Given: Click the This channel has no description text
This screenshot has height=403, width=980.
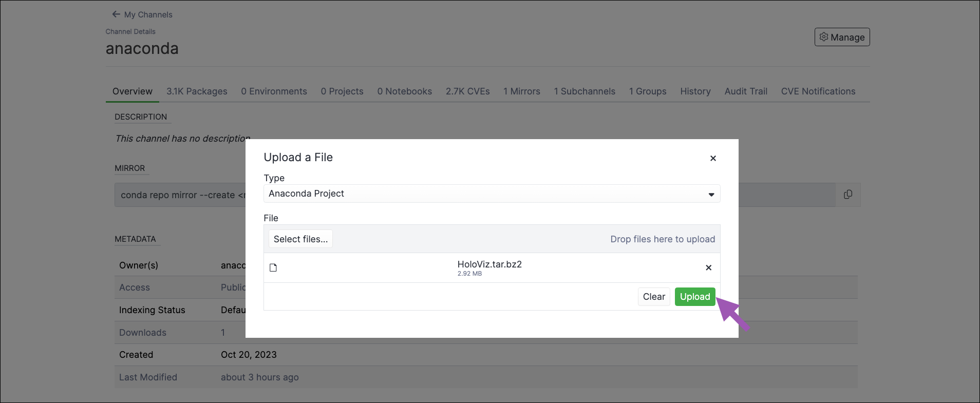Looking at the screenshot, I should (183, 139).
